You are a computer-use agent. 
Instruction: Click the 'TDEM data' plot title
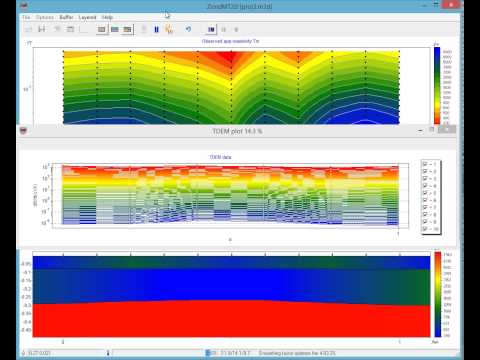[220, 157]
